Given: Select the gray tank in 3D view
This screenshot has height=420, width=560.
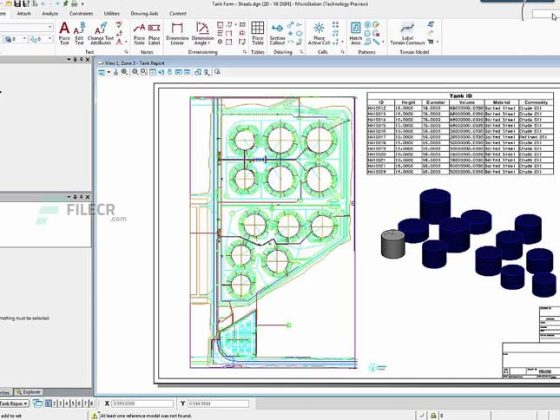Looking at the screenshot, I should pyautogui.click(x=393, y=244).
